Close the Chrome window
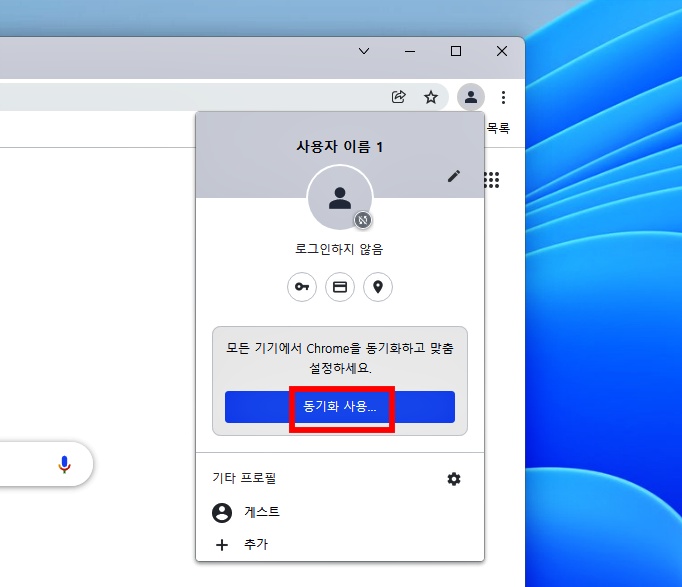This screenshot has height=587, width=682. 502,51
